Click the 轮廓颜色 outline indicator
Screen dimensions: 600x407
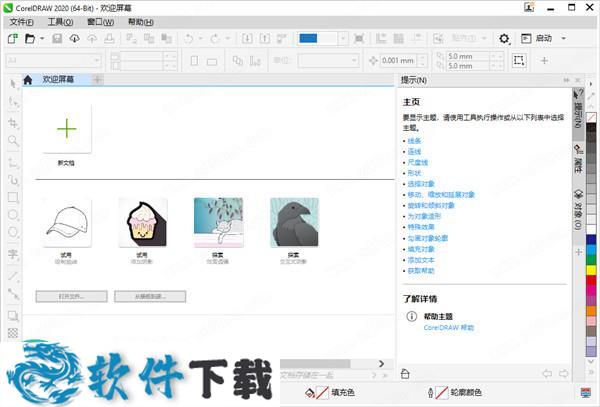(454, 392)
